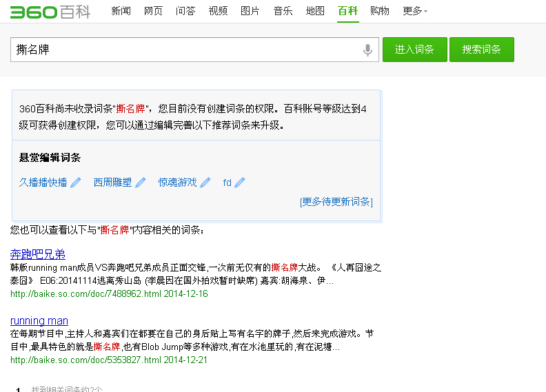Go to the 音乐 tab

coord(283,11)
